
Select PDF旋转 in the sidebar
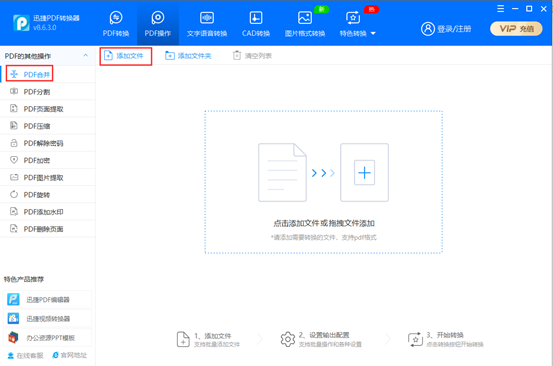[48, 195]
